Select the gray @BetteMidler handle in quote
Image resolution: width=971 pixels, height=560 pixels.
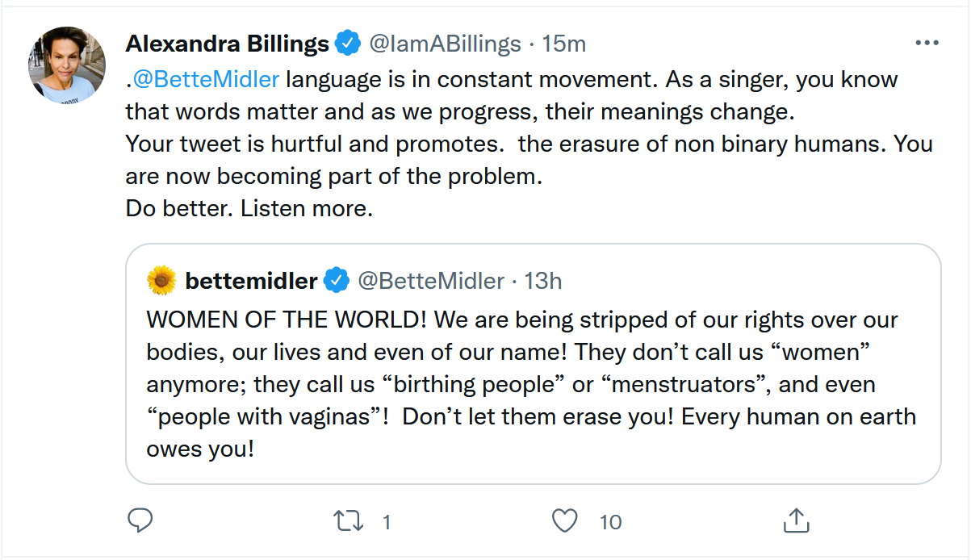(x=430, y=281)
